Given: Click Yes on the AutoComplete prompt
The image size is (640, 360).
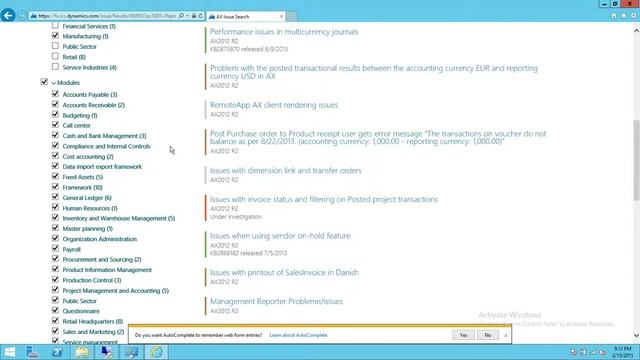Looking at the screenshot, I should 463,335.
